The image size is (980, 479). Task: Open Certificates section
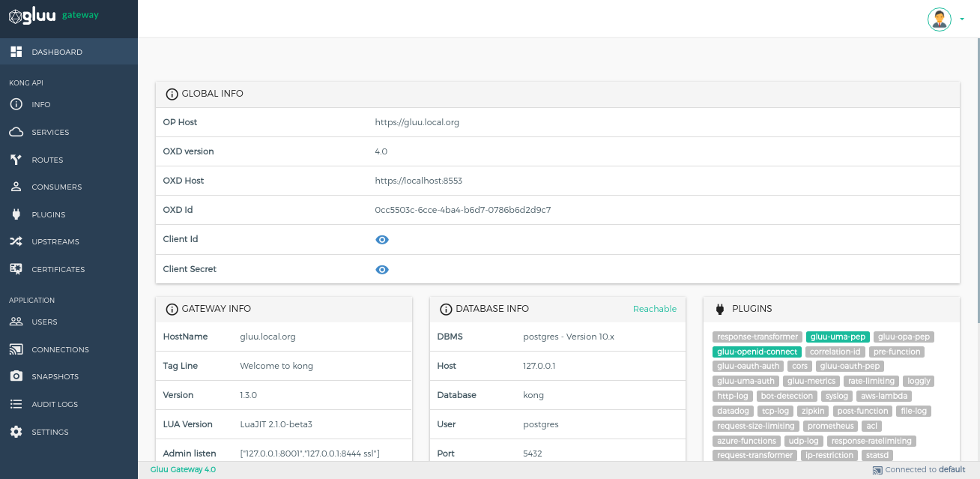(69, 269)
